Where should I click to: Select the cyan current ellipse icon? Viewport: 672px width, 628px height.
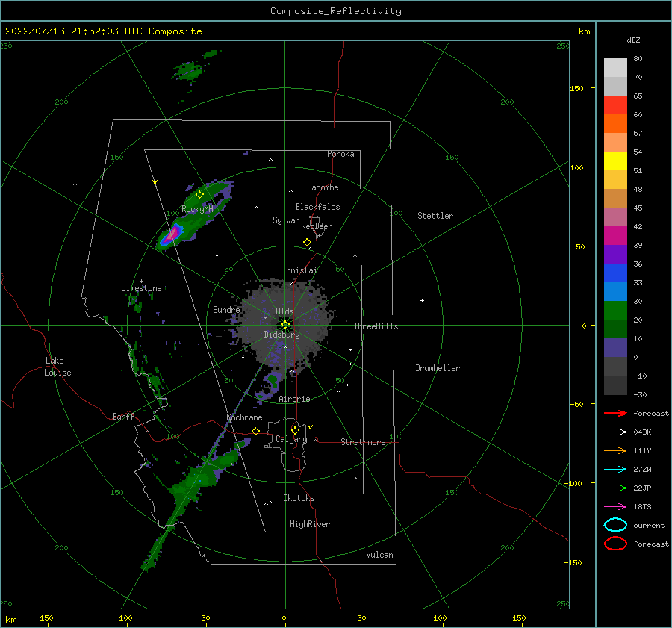click(615, 525)
